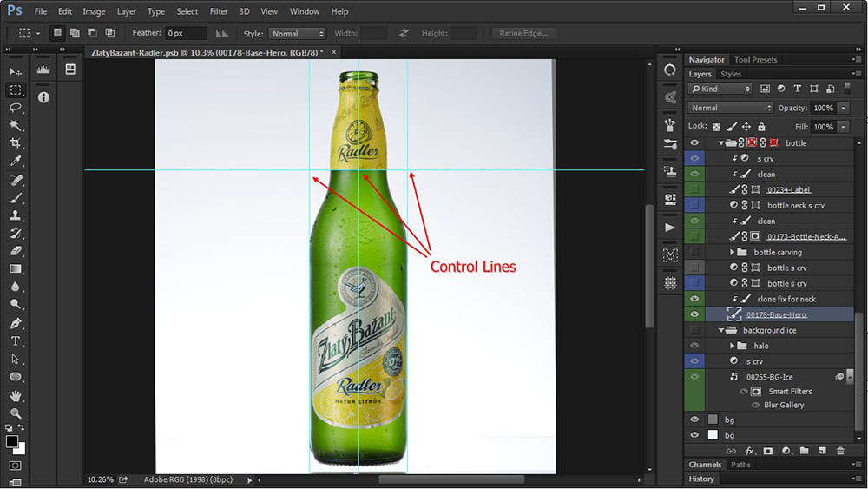Open the Kind filter dropdown
Screen dimensions: 868x489
point(720,89)
